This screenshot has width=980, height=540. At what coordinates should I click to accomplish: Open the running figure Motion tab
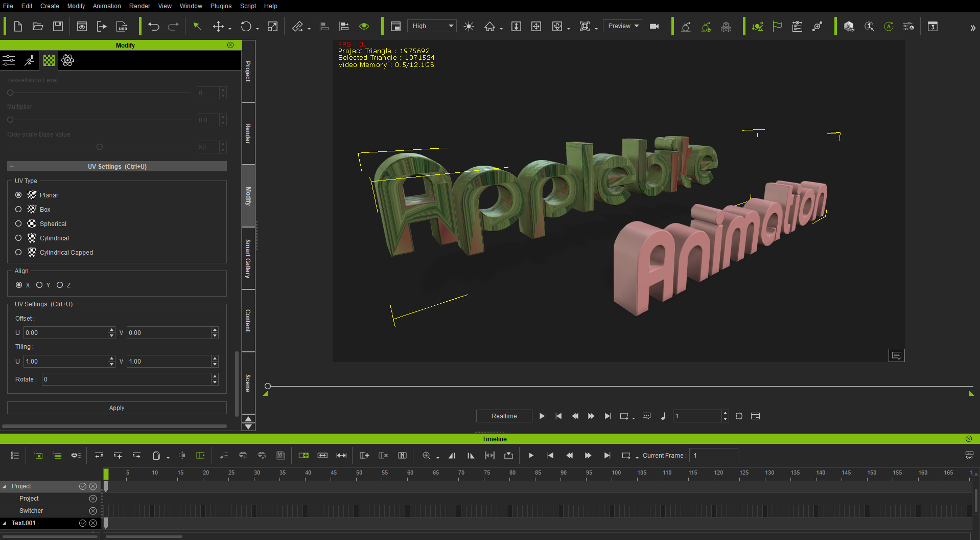click(x=30, y=60)
